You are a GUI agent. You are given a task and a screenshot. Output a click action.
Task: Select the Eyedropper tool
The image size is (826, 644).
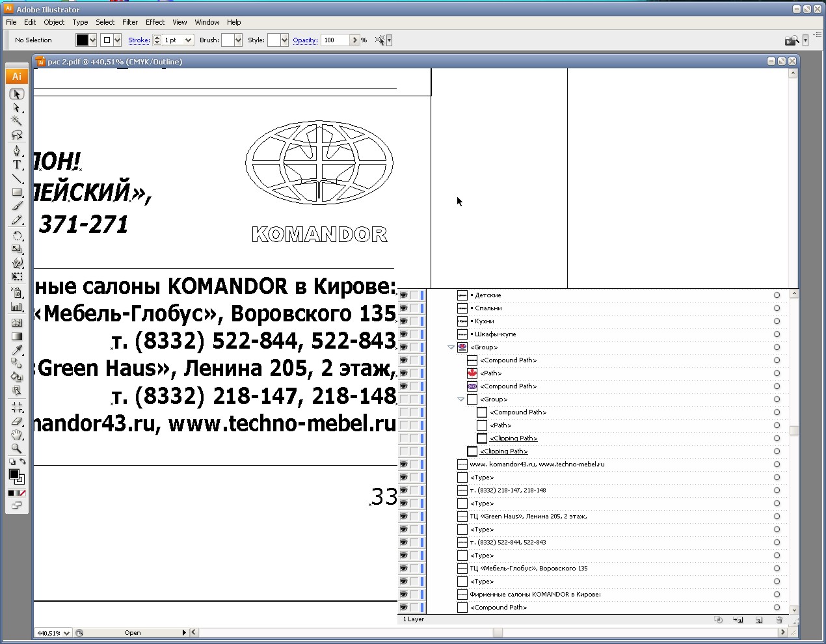pos(17,350)
